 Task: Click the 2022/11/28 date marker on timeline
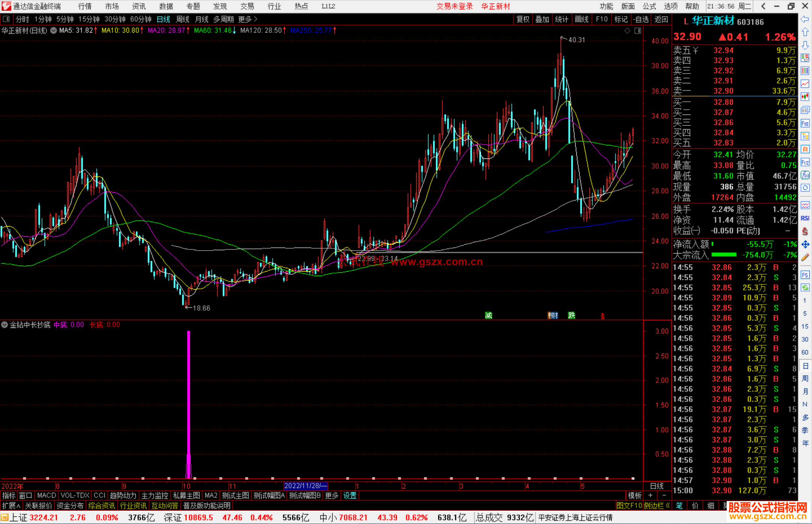click(305, 486)
